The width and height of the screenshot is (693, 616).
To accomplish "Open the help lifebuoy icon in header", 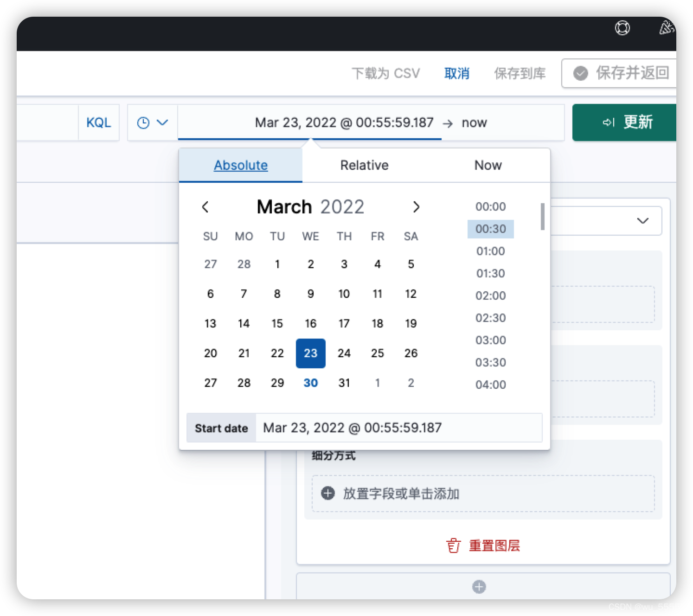I will (622, 28).
